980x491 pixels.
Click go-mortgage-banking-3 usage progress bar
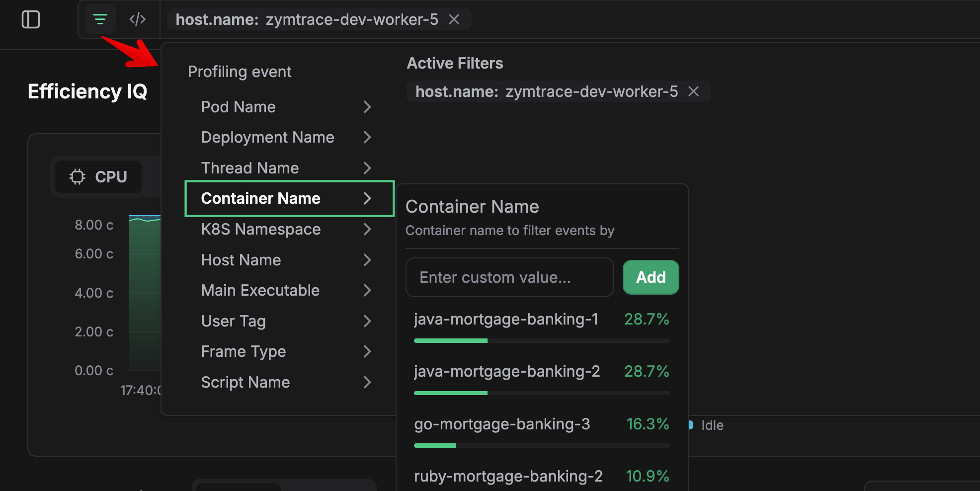pos(542,445)
